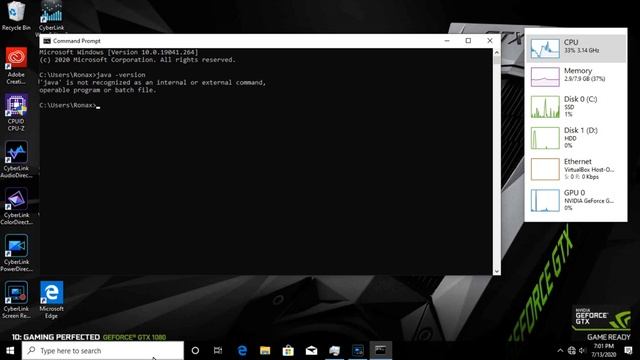
Task: Click the scroll down arrow in Command Prompt
Action: click(x=496, y=271)
